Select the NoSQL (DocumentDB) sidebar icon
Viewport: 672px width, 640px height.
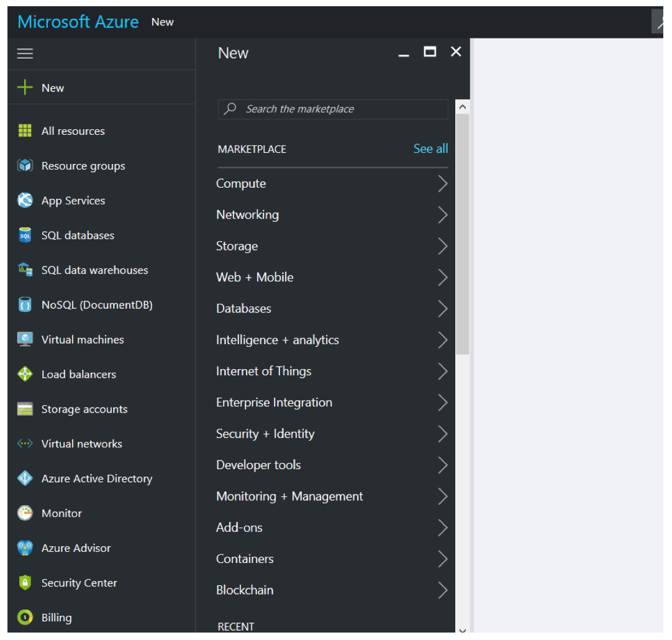pos(25,304)
